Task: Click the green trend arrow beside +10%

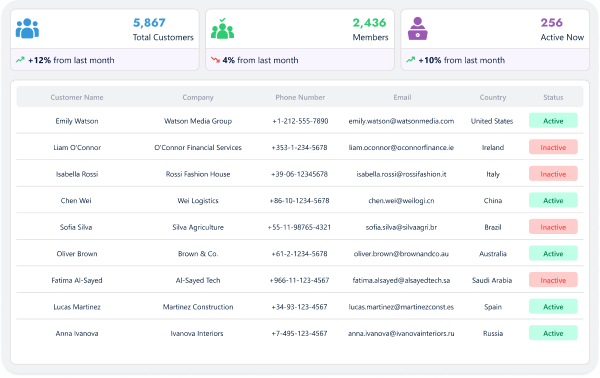Action: (411, 60)
